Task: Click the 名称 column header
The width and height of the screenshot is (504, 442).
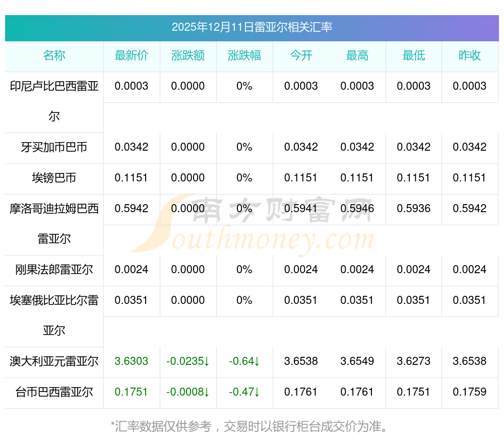Action: pyautogui.click(x=54, y=55)
